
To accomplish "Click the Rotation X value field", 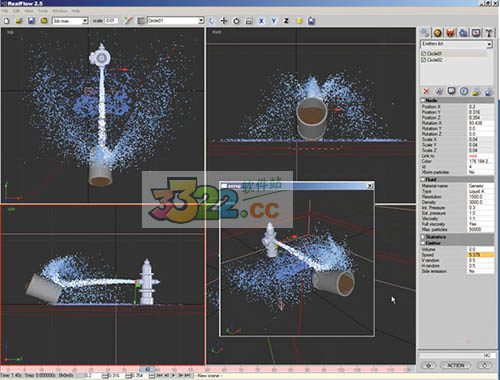I will coord(480,123).
